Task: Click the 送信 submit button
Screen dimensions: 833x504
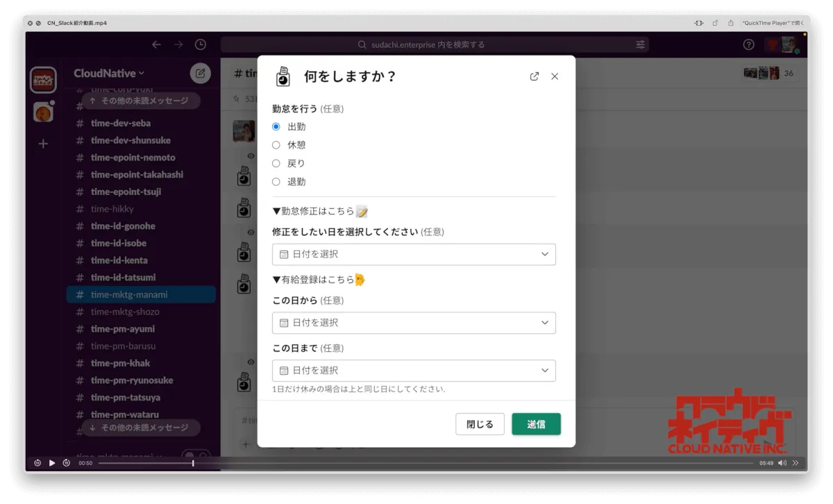Action: 536,424
